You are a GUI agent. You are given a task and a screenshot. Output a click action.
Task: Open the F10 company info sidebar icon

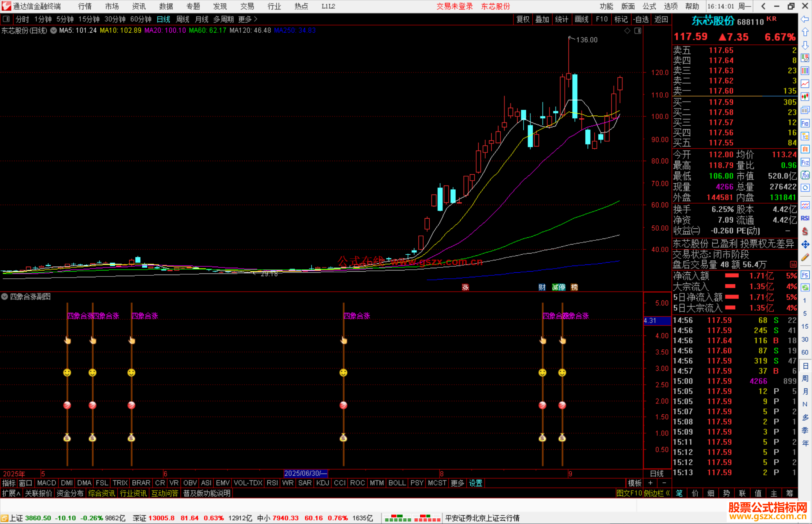pos(805,123)
